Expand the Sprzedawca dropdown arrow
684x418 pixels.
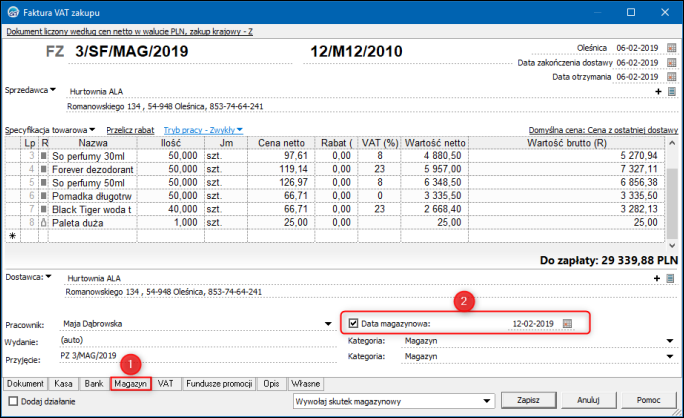53,90
